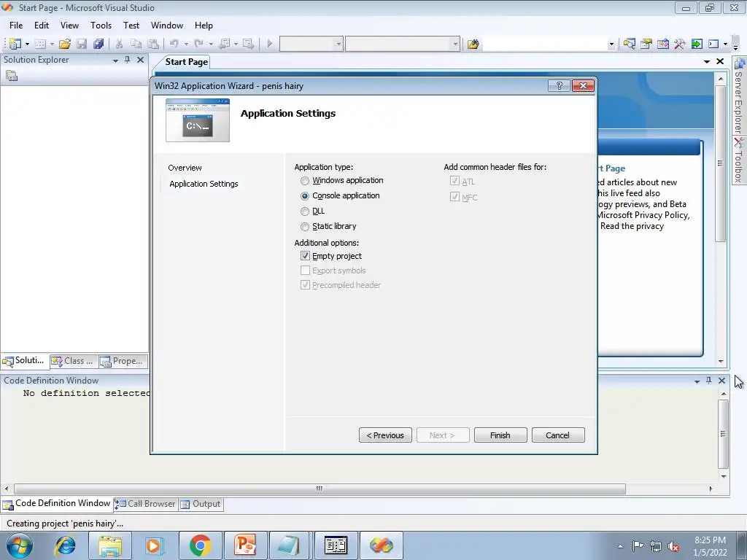Open Solution Explorer window position dropdown
This screenshot has height=560, width=747.
click(x=115, y=61)
